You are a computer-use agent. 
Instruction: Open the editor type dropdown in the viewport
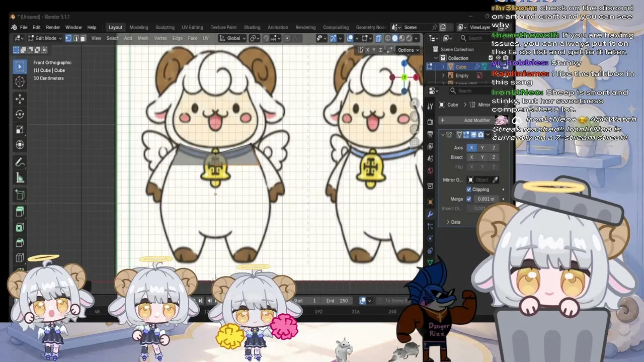[x=20, y=38]
